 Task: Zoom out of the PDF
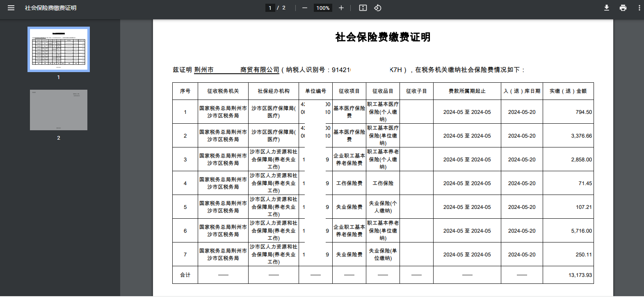tap(305, 8)
